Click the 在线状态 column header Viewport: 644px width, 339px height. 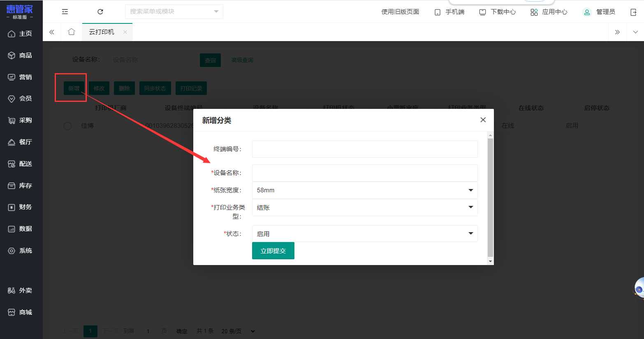coord(531,108)
